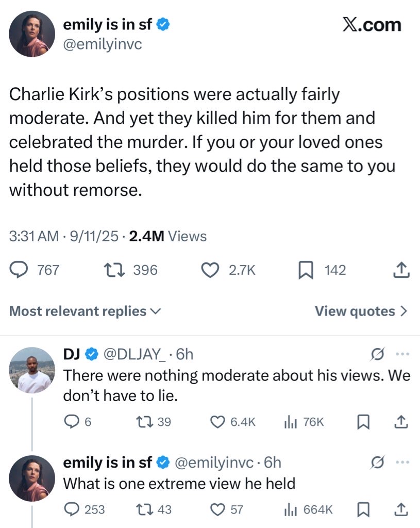Screen dimensions: 420x528
Task: Open emily's profile picture in the header
Action: click(32, 33)
